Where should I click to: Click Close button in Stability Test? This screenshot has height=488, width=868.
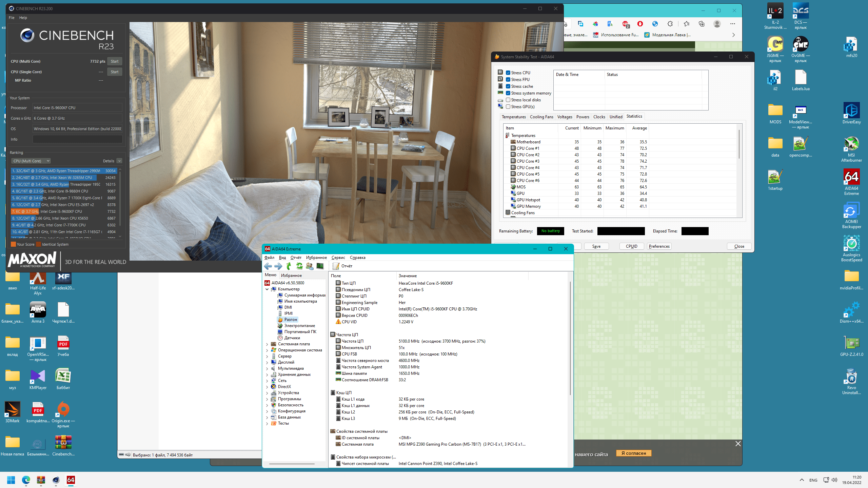point(739,246)
